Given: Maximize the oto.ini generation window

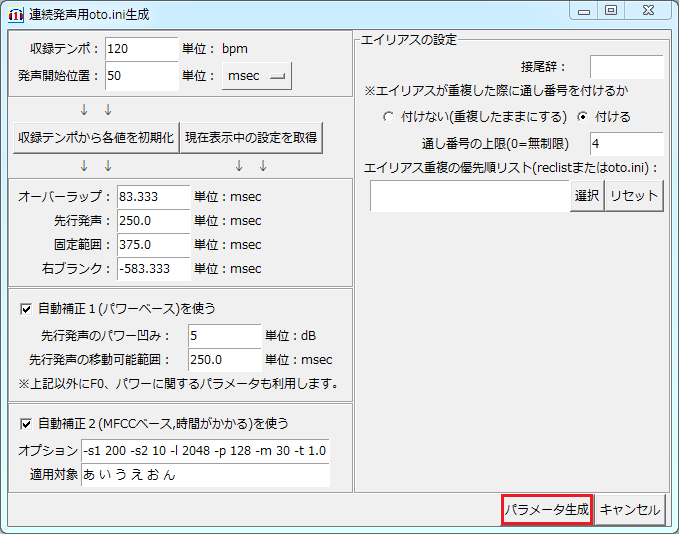Looking at the screenshot, I should coord(611,11).
